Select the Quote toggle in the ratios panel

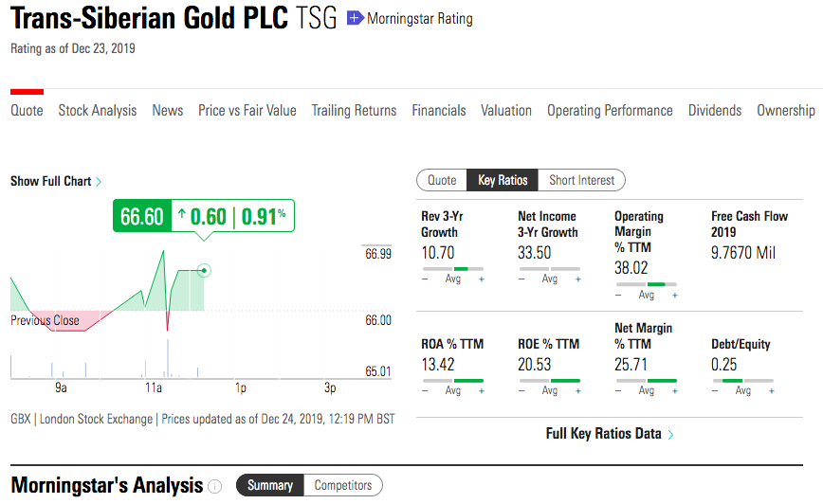click(x=442, y=180)
